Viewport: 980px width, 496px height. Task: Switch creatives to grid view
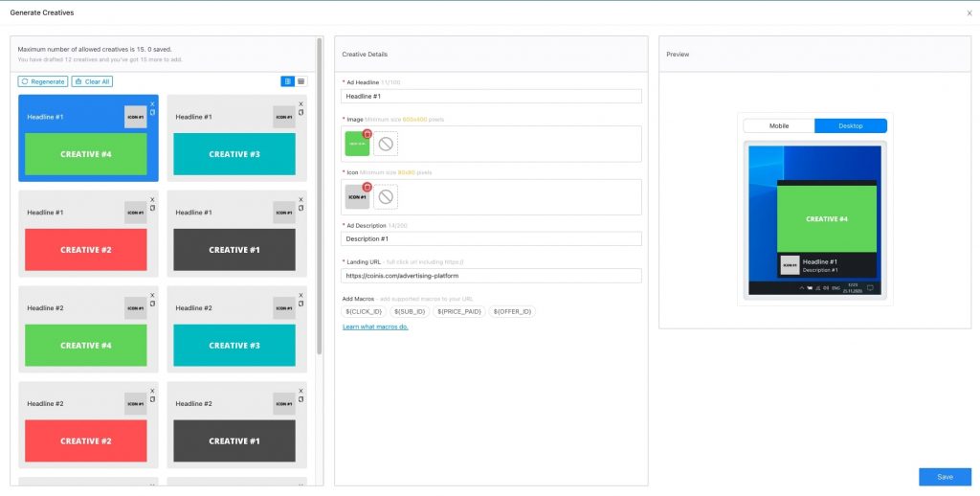(x=301, y=81)
